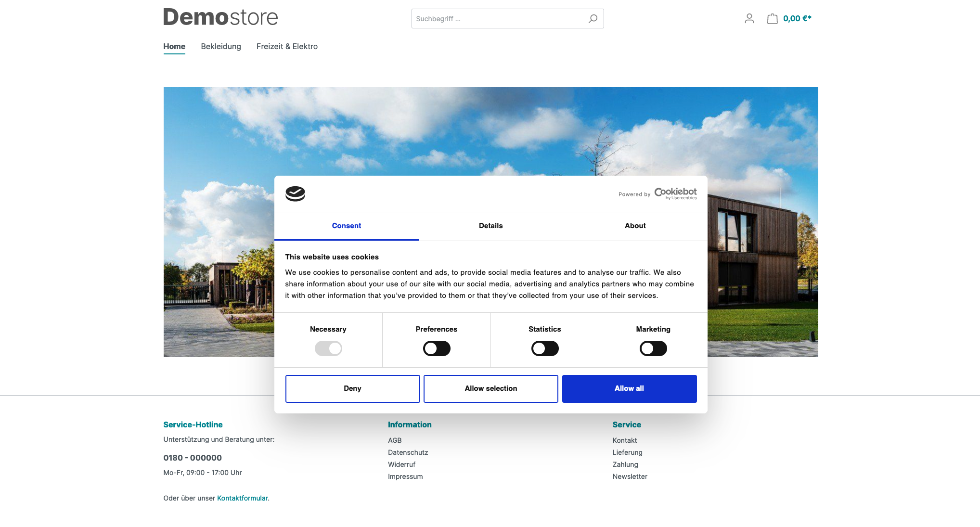The width and height of the screenshot is (980, 527).
Task: Click the Deny button
Action: coord(352,388)
